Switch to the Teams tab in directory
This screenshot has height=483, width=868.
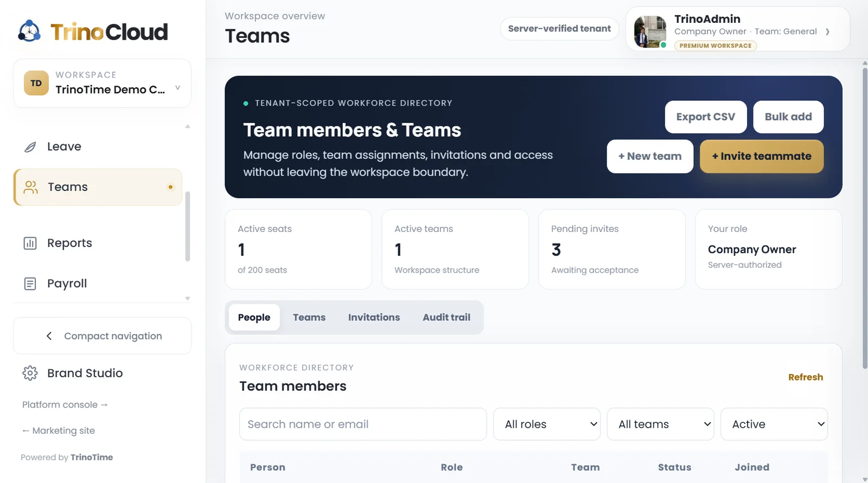309,317
